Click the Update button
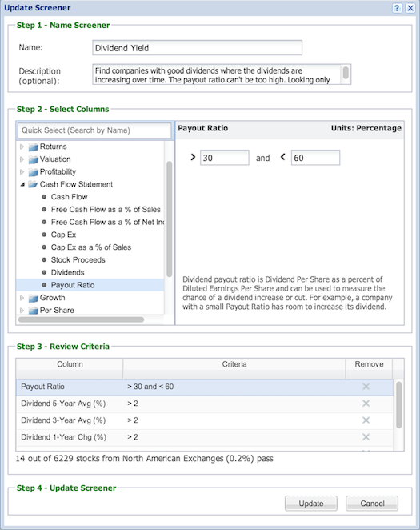The height and width of the screenshot is (530, 420). 311,504
